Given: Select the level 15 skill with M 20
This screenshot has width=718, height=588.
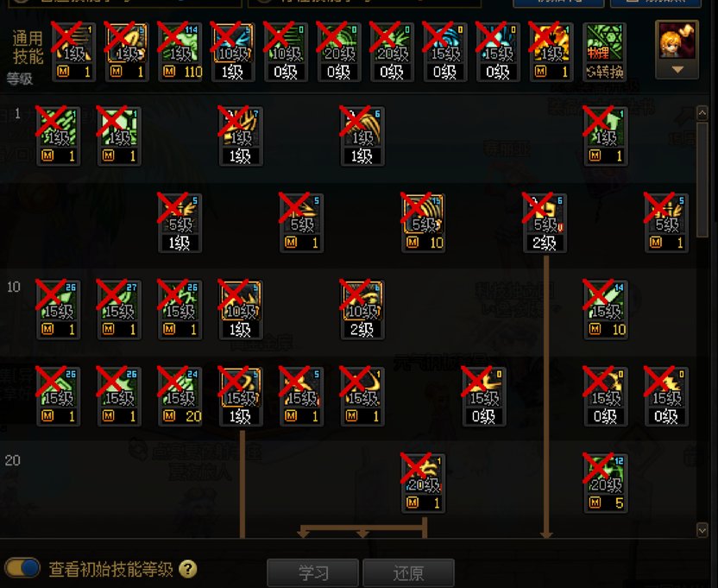Looking at the screenshot, I should click(x=180, y=396).
